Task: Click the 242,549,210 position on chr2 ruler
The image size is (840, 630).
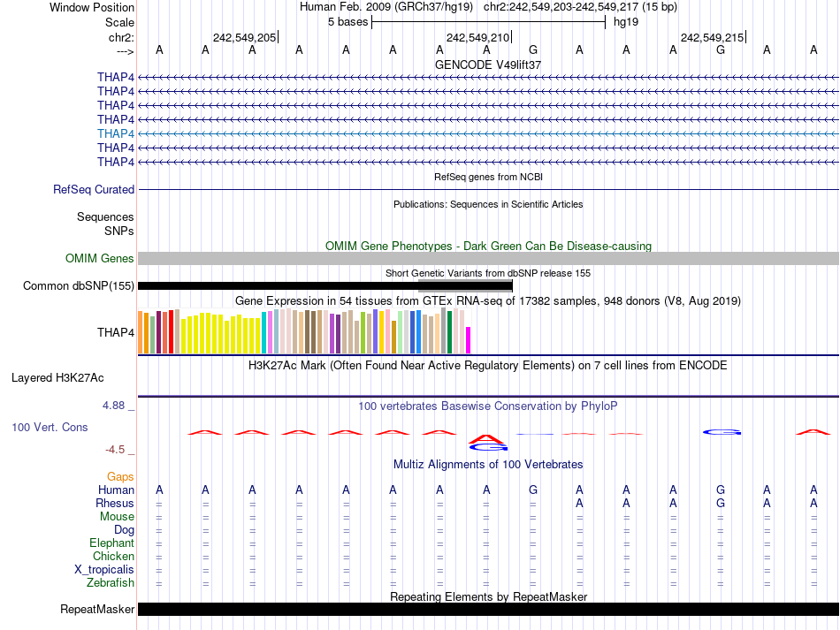Action: [x=478, y=38]
